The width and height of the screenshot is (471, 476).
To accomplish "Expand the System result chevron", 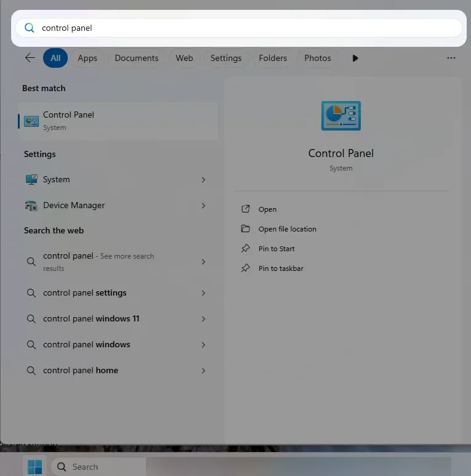I will [203, 180].
